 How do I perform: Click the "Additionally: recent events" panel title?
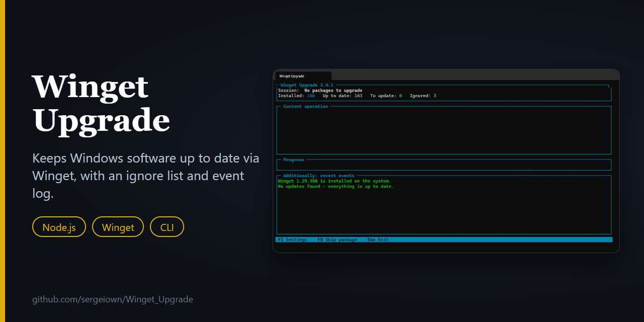(x=318, y=176)
